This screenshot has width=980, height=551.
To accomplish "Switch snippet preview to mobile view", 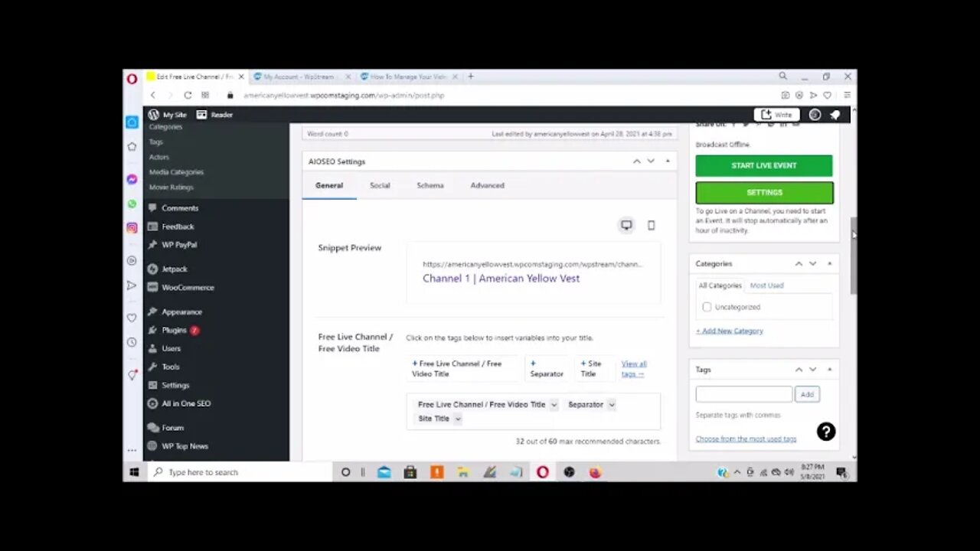I will 652,225.
